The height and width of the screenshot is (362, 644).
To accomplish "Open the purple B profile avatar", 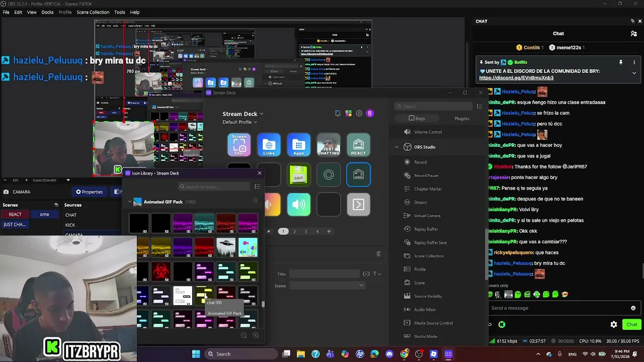I will point(370,114).
